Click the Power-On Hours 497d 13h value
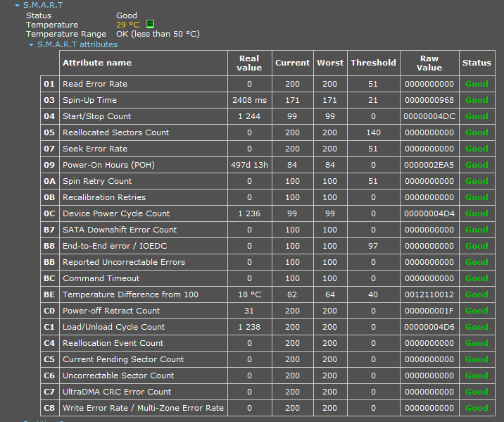The width and height of the screenshot is (504, 422). click(249, 165)
